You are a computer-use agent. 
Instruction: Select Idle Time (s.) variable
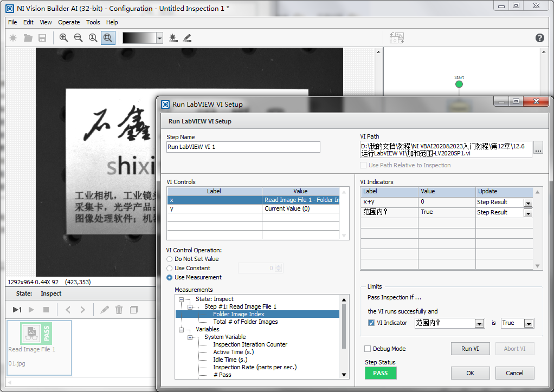230,360
